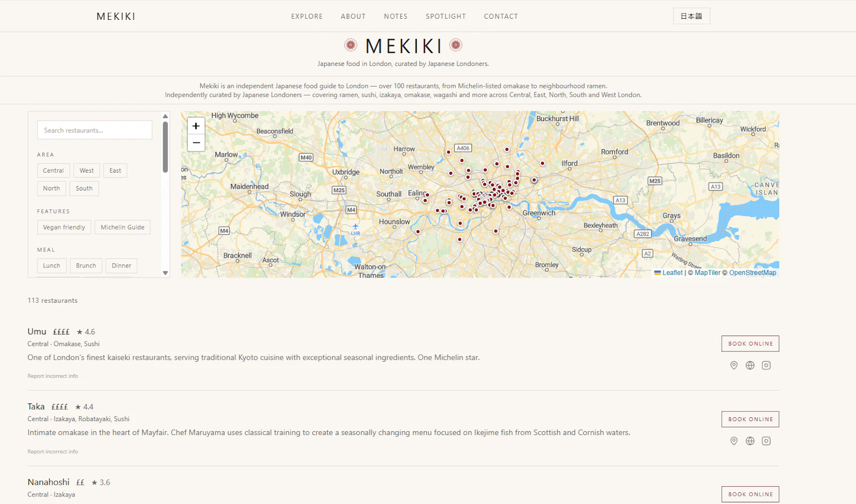Open the Explore nav item
856x504 pixels.
coord(307,17)
